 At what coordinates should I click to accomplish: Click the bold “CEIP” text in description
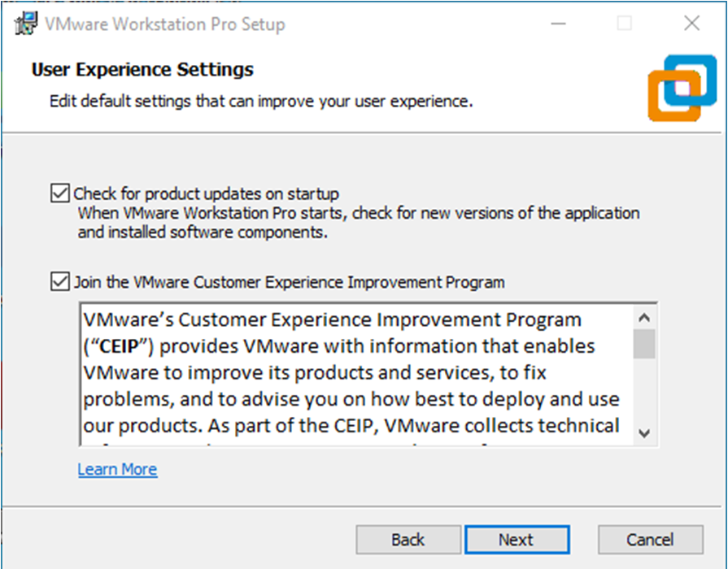click(x=119, y=347)
